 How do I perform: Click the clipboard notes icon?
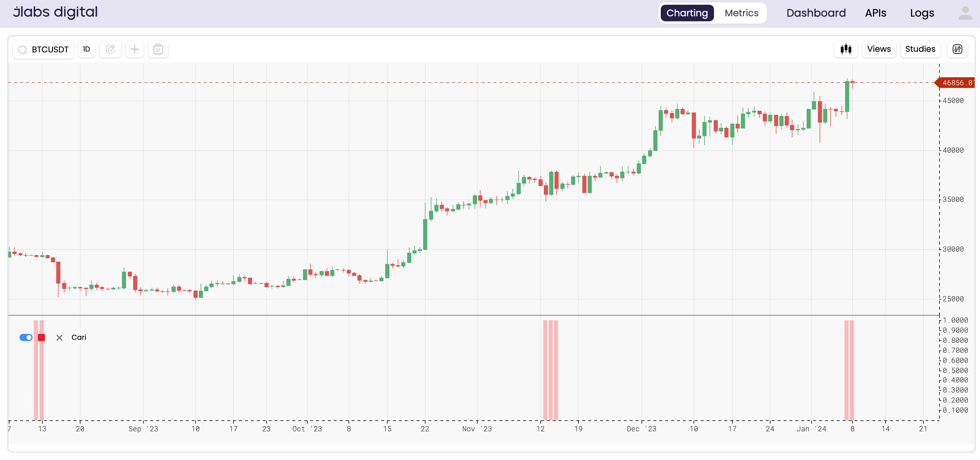coord(158,49)
